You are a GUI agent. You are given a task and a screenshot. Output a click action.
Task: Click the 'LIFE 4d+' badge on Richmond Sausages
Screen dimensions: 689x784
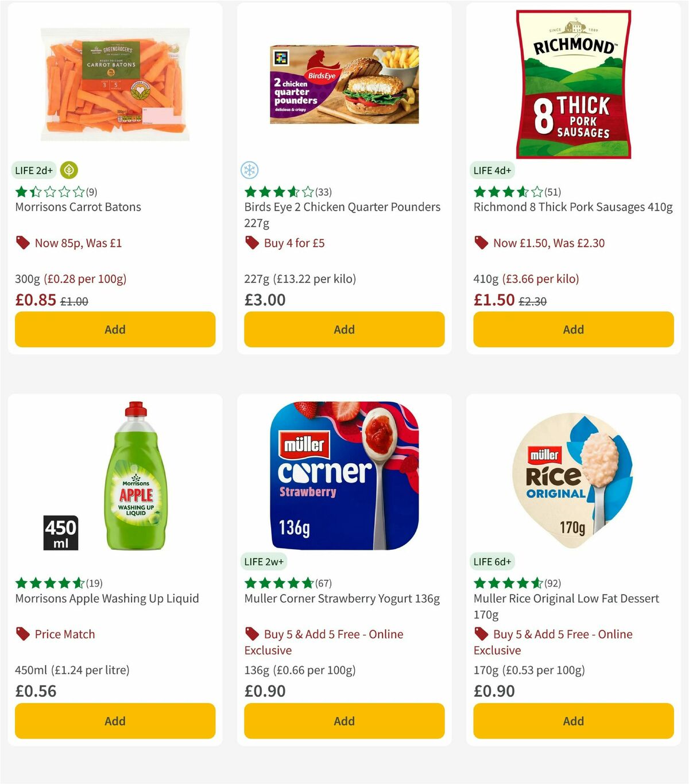coord(492,170)
